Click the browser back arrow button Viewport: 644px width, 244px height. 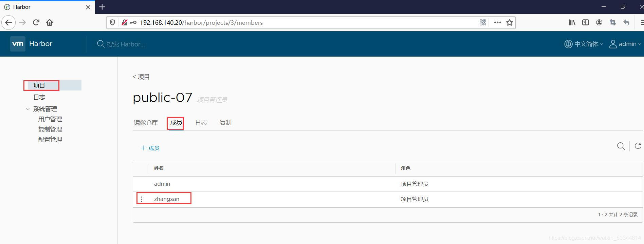(8, 23)
